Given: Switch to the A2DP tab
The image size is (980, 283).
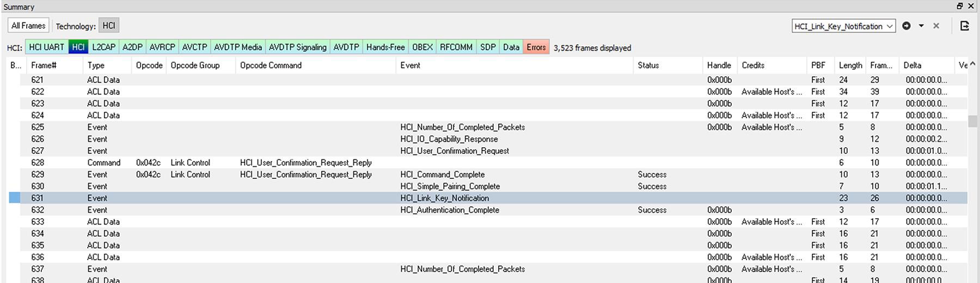Looking at the screenshot, I should [x=132, y=47].
